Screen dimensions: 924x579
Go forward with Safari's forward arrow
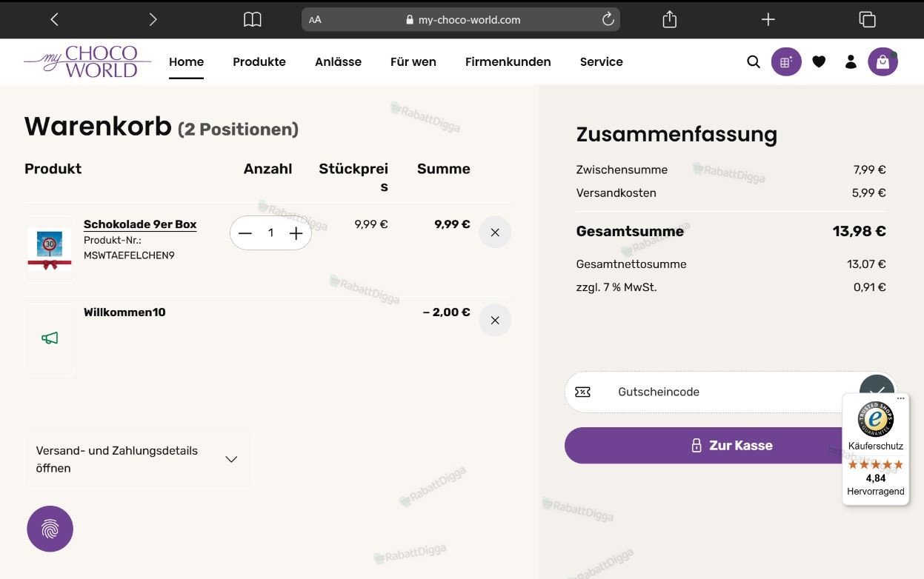click(153, 20)
